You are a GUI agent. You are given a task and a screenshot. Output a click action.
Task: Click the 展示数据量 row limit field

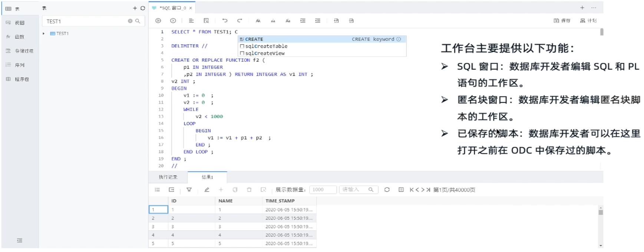[x=323, y=190]
